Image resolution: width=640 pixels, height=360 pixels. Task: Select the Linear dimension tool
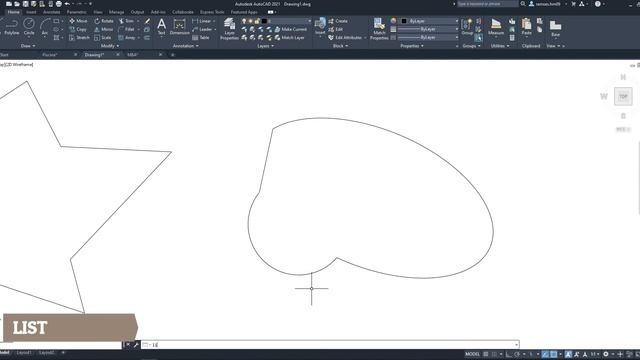[202, 21]
